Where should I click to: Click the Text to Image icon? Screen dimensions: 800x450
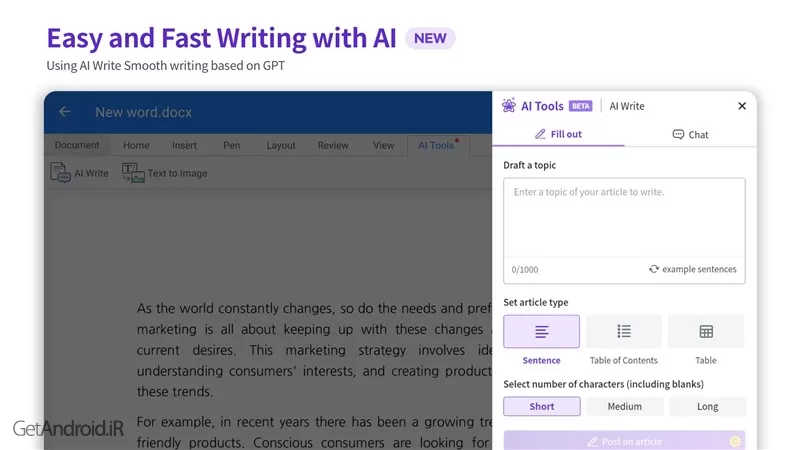point(133,173)
